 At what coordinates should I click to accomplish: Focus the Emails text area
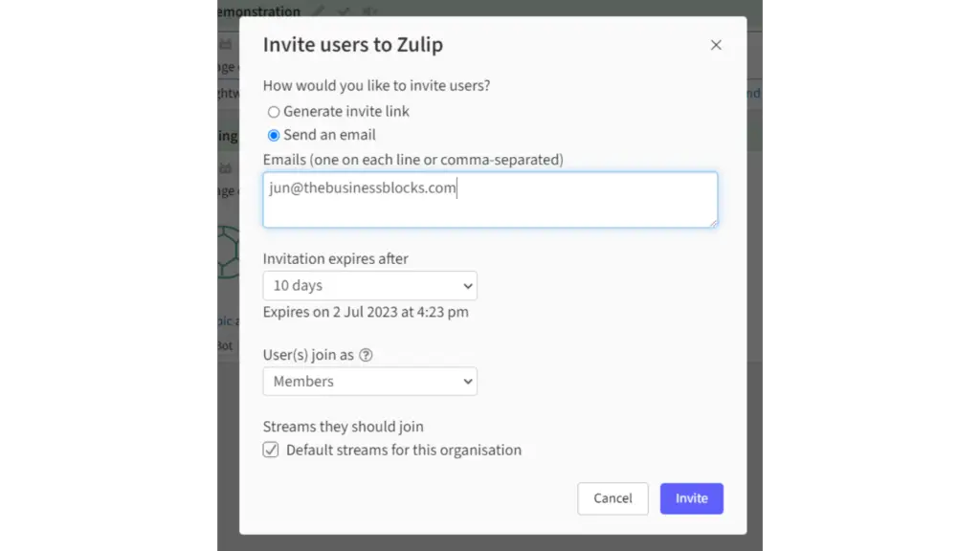click(490, 200)
